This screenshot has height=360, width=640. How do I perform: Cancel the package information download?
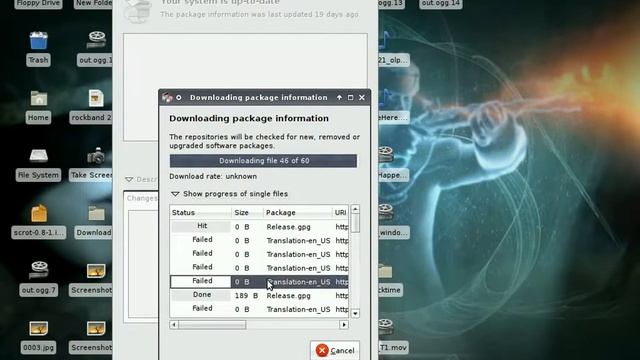(x=335, y=350)
